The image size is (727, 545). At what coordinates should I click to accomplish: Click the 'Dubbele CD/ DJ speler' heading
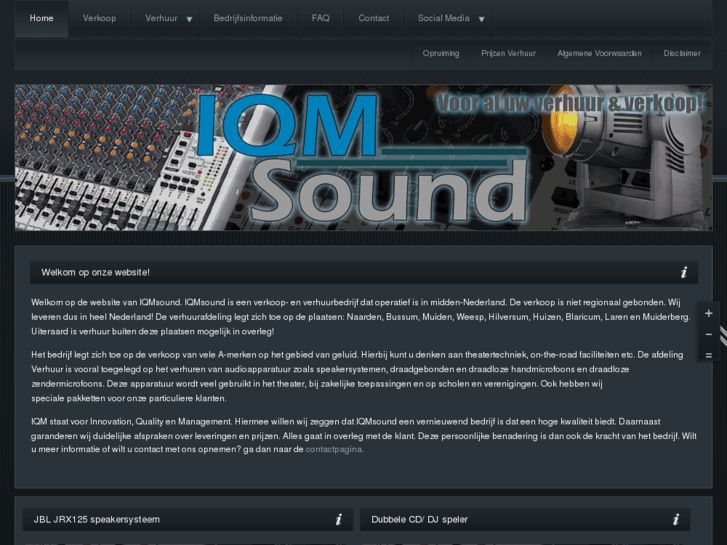click(x=420, y=520)
